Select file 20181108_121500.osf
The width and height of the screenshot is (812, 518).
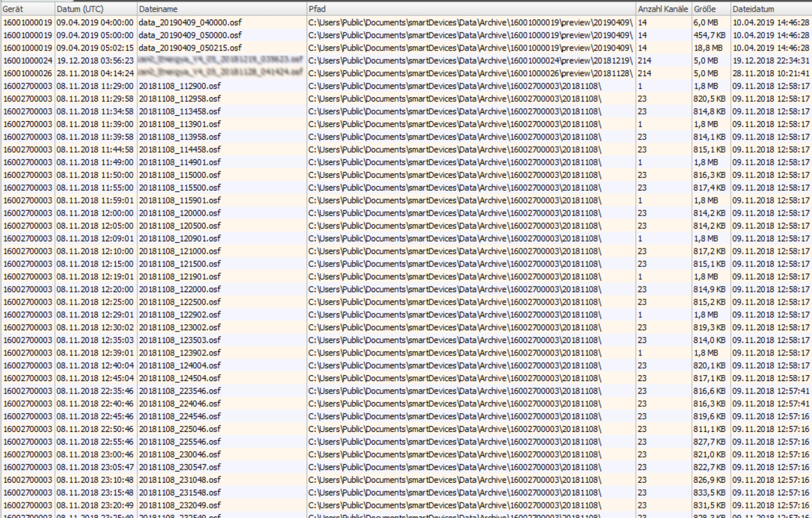(x=180, y=264)
